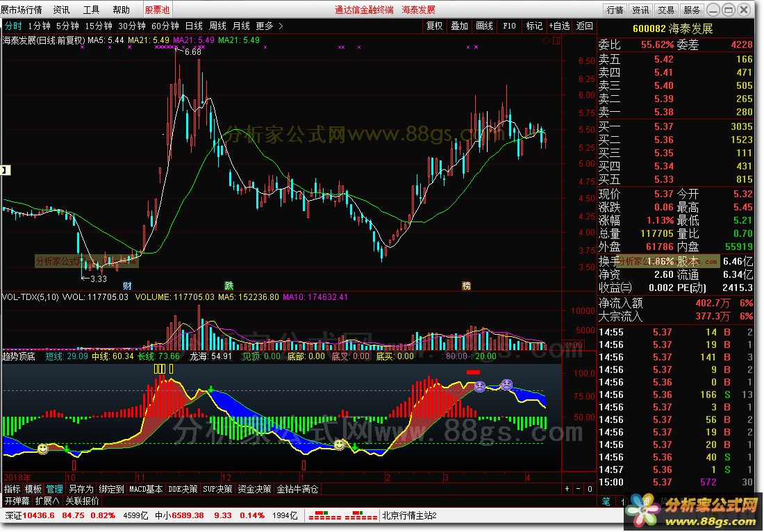Click the 返回 back button
764x532 pixels.
coord(584,26)
